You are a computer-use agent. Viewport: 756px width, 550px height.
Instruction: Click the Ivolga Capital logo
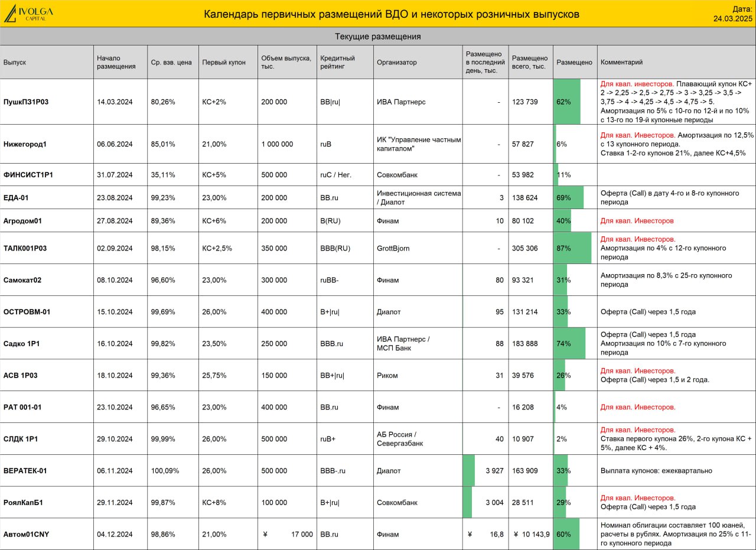pyautogui.click(x=29, y=13)
